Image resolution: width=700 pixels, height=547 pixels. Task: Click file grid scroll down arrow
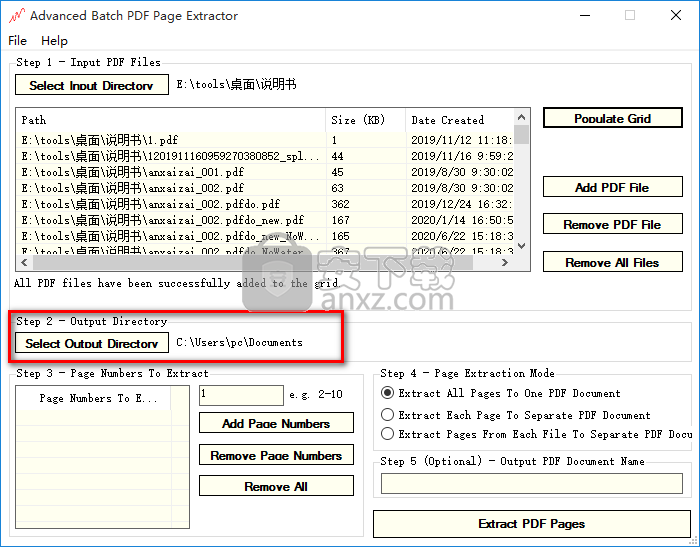(x=521, y=246)
